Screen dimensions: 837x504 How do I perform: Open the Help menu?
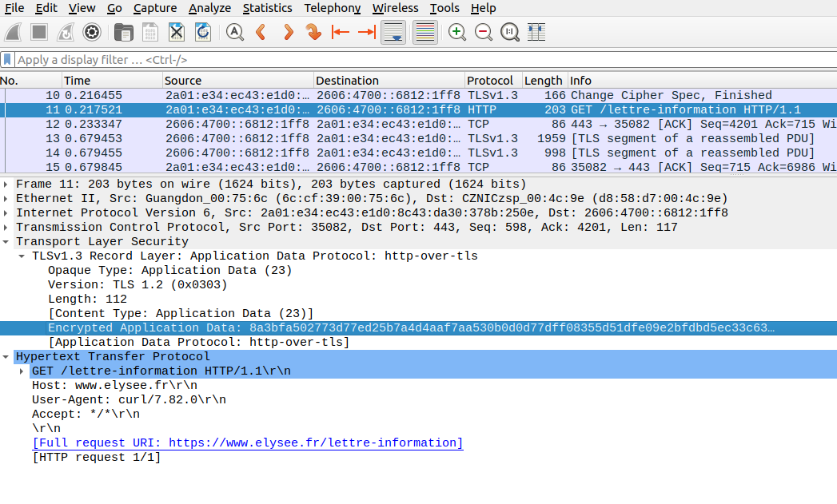[484, 8]
